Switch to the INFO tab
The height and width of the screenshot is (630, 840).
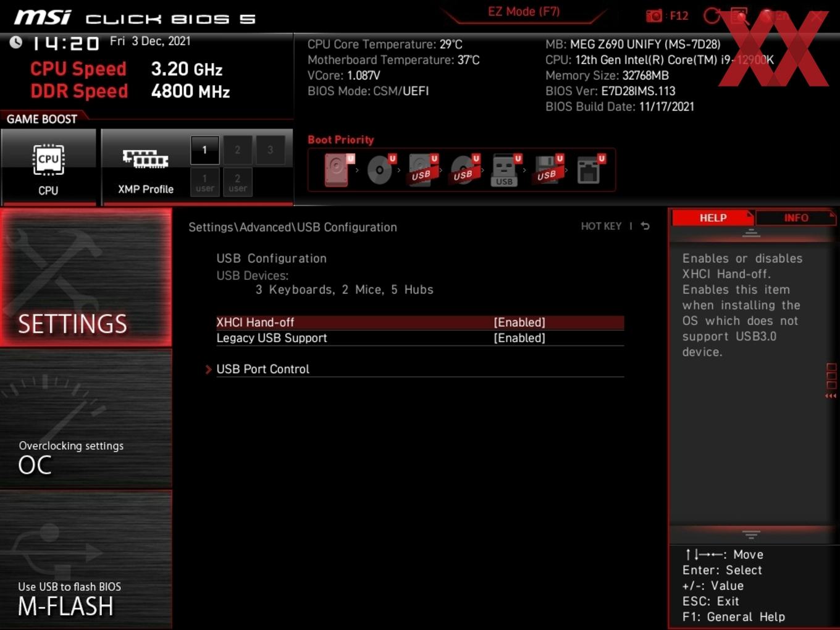[796, 218]
